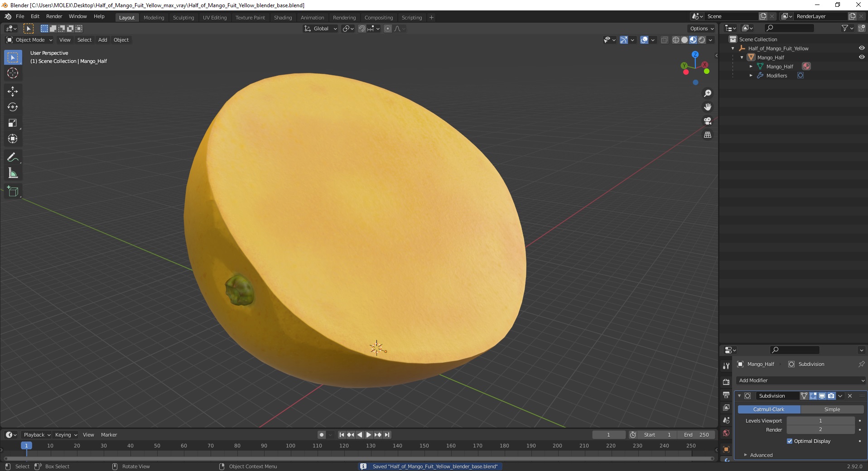Screen dimensions: 868x471
Task: Select the Measure tool
Action: click(13, 173)
